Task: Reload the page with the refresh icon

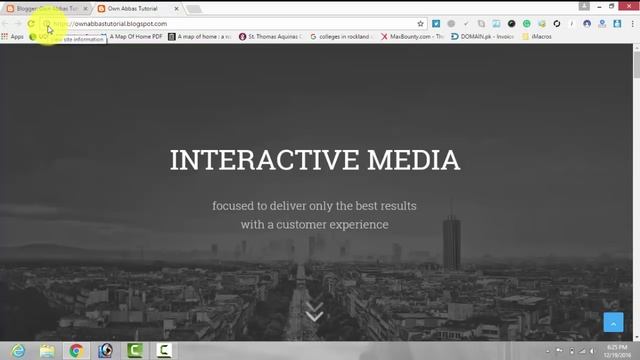Action: click(31, 24)
